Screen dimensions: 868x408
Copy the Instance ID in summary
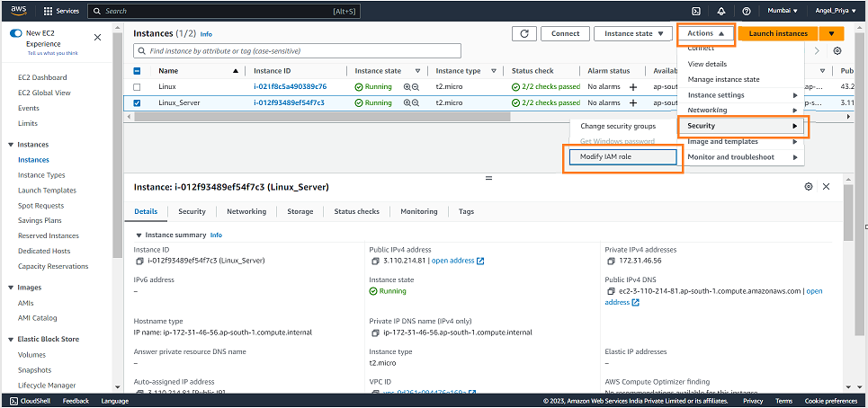pos(139,261)
